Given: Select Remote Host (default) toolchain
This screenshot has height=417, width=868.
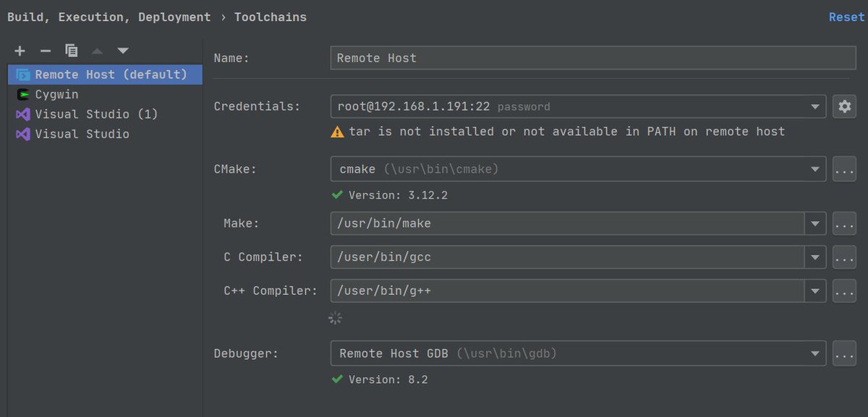Looking at the screenshot, I should [106, 74].
